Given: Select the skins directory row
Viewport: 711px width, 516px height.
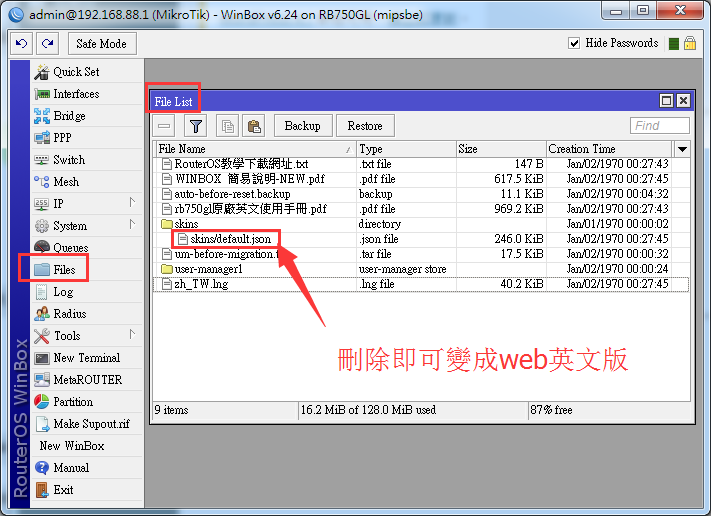Looking at the screenshot, I should [421, 224].
